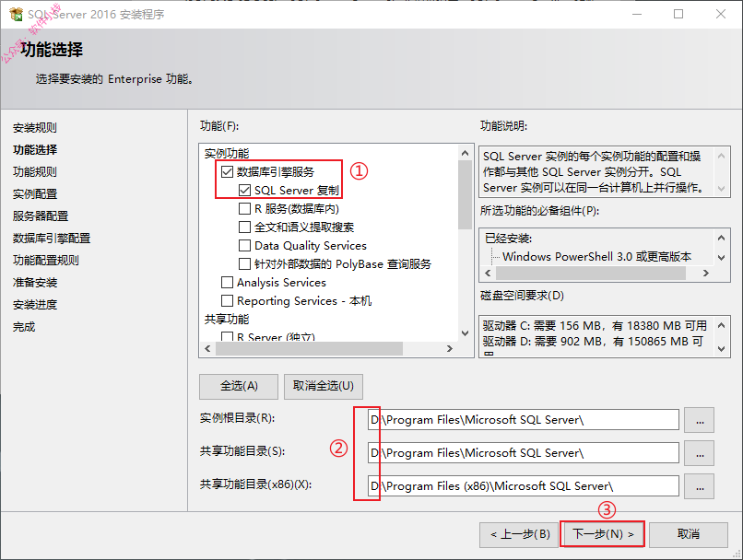Image resolution: width=743 pixels, height=560 pixels.
Task: Select the 功能配置规则 step in sidebar
Action: 45,261
